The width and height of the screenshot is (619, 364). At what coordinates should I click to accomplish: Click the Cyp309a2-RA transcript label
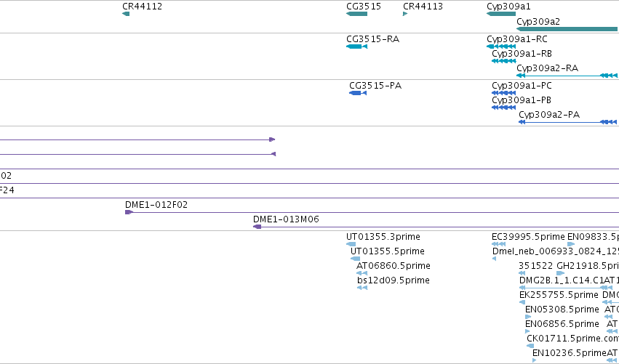pyautogui.click(x=547, y=68)
